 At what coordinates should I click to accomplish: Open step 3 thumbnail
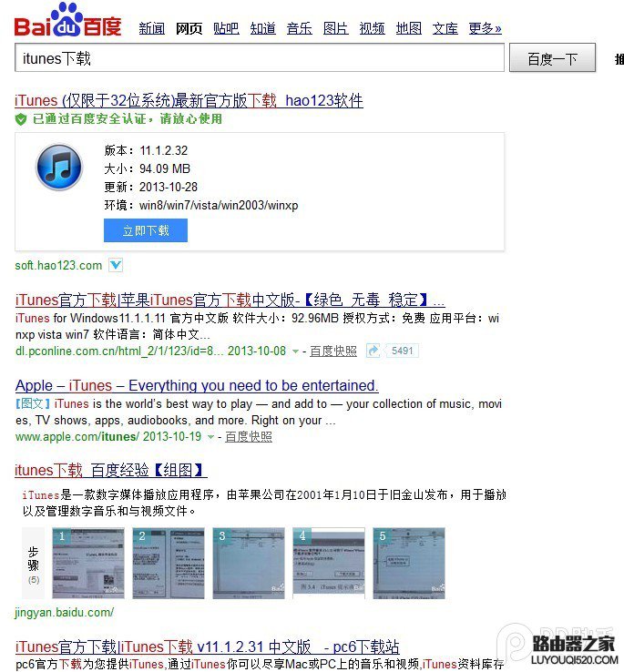249,563
